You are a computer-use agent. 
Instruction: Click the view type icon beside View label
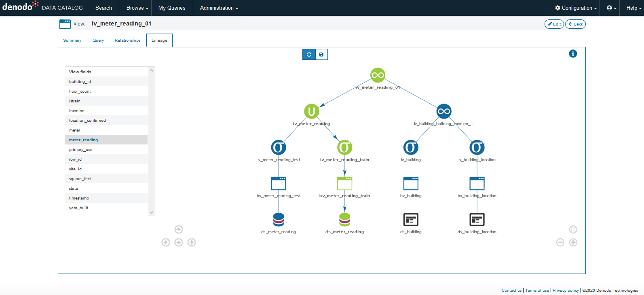(65, 24)
